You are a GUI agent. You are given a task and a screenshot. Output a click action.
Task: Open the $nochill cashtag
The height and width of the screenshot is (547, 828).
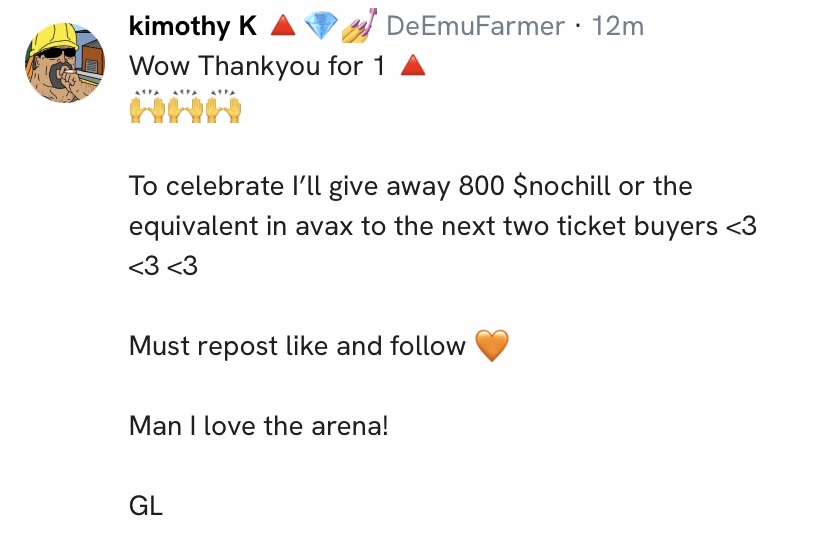point(570,187)
